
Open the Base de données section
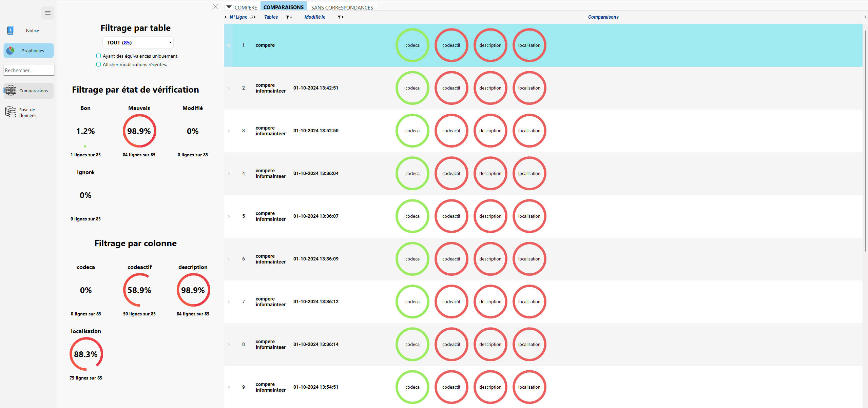click(x=27, y=112)
